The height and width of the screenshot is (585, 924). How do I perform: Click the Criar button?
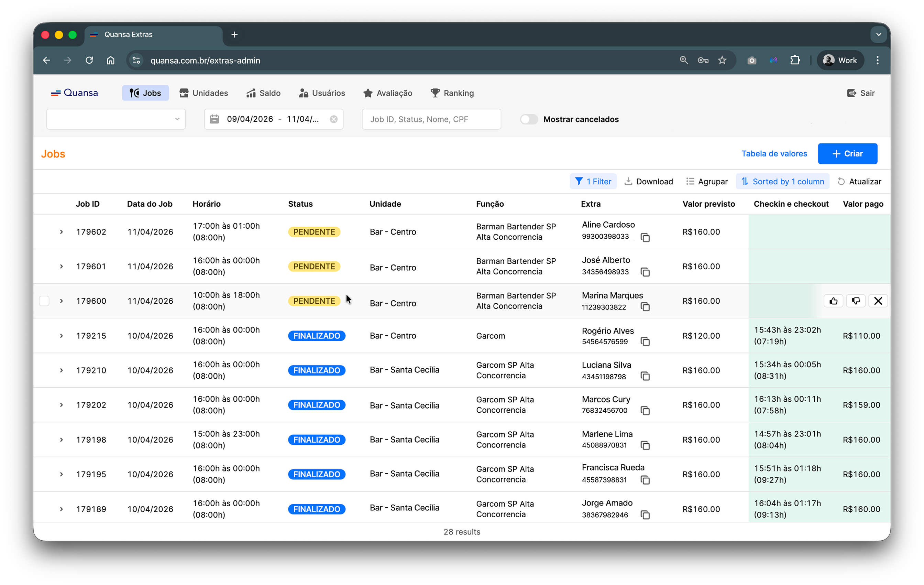pos(847,153)
